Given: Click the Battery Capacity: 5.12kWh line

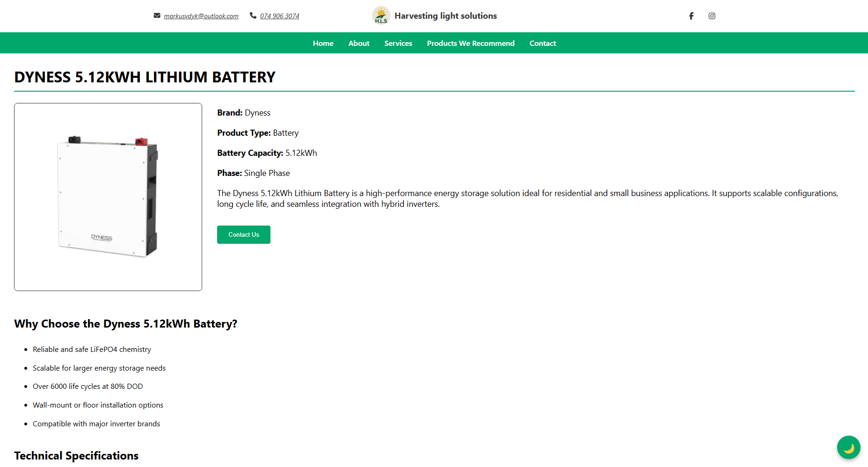Looking at the screenshot, I should pos(267,153).
